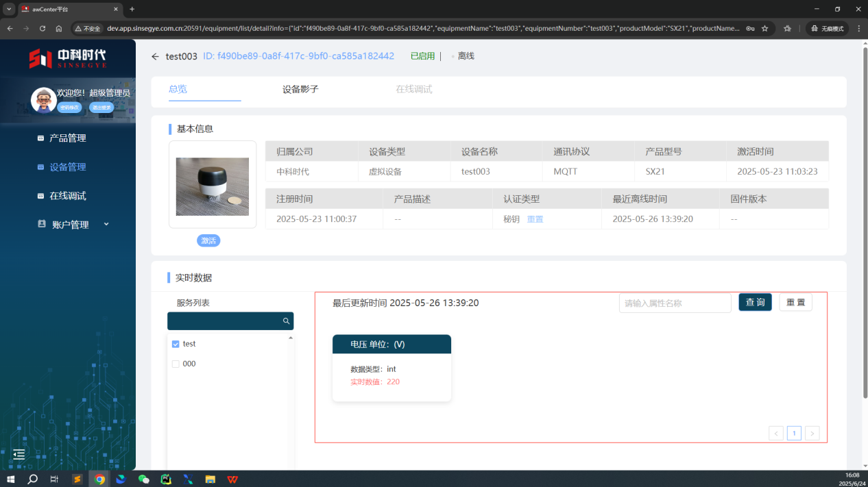This screenshot has width=868, height=487.
Task: Reload the page with the refresh icon
Action: click(x=43, y=29)
